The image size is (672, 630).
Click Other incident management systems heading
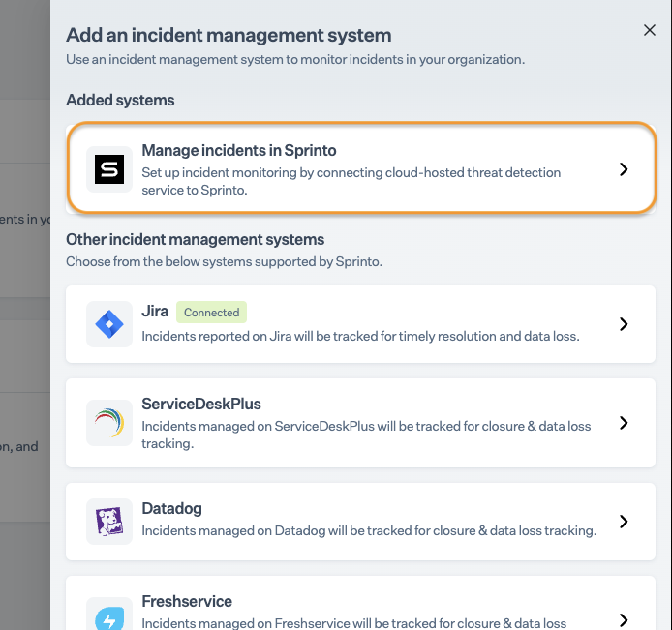195,239
